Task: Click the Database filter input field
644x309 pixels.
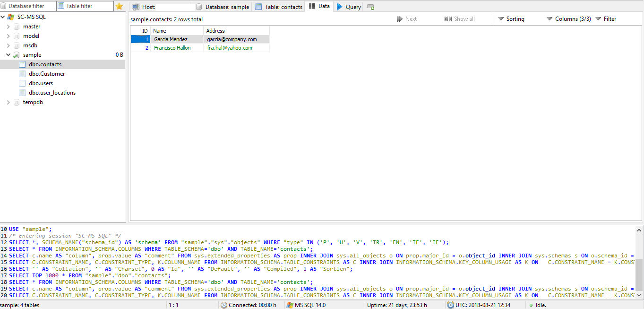Action: (x=28, y=6)
